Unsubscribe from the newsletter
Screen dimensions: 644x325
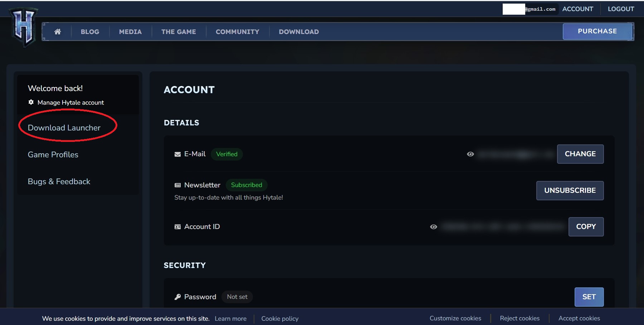pyautogui.click(x=570, y=191)
